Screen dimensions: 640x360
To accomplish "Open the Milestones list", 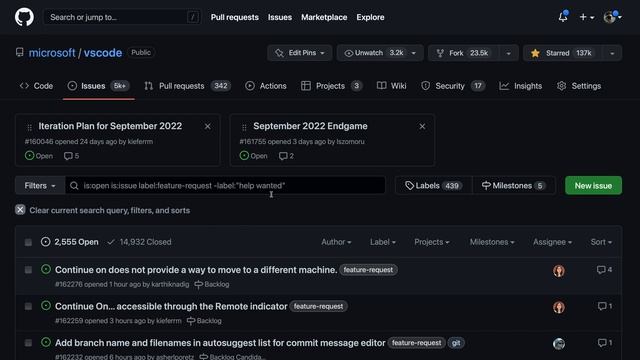I will 514,186.
